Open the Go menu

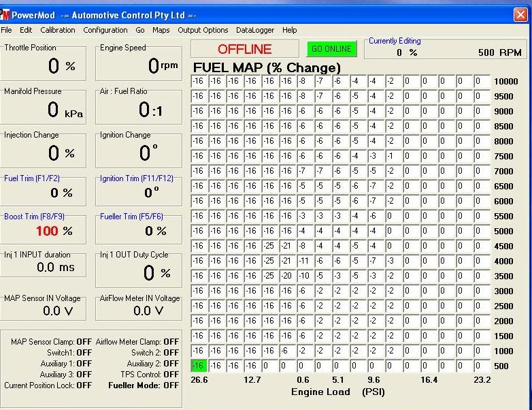point(139,30)
